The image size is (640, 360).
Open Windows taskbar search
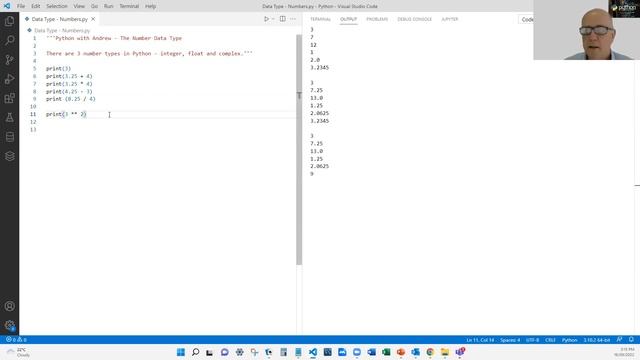coord(196,352)
